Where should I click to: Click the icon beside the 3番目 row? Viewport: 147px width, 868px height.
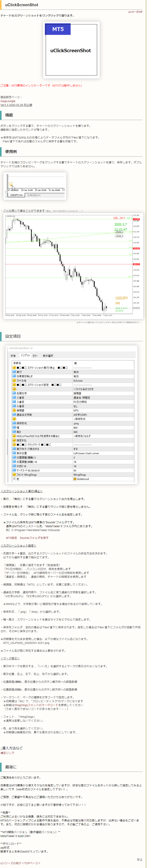[x=15, y=402]
